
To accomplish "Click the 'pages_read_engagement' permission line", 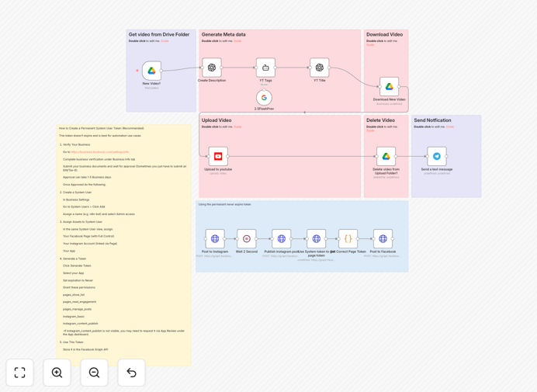I will [79, 302].
